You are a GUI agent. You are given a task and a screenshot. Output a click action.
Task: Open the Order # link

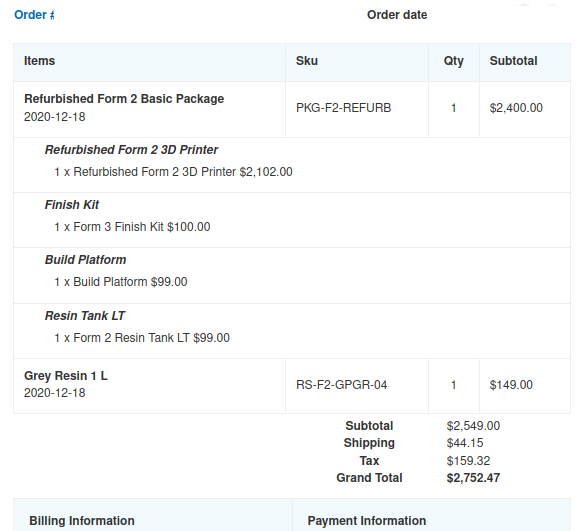(34, 15)
